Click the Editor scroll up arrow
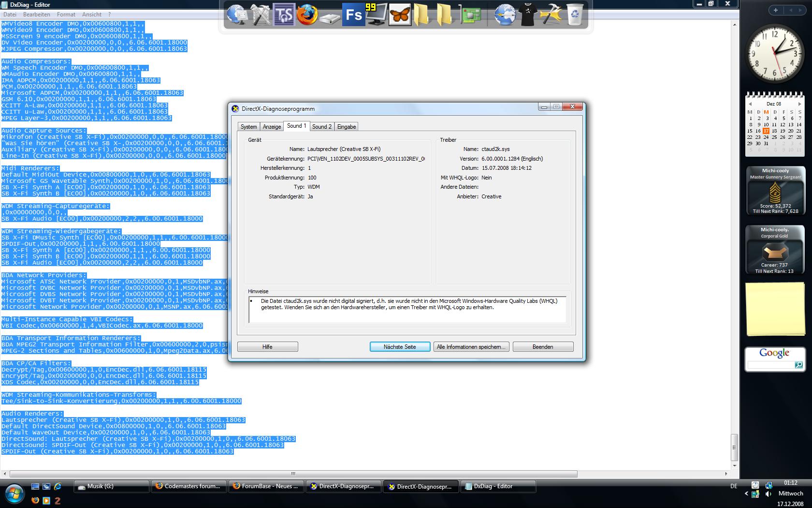The width and height of the screenshot is (812, 508). point(735,24)
